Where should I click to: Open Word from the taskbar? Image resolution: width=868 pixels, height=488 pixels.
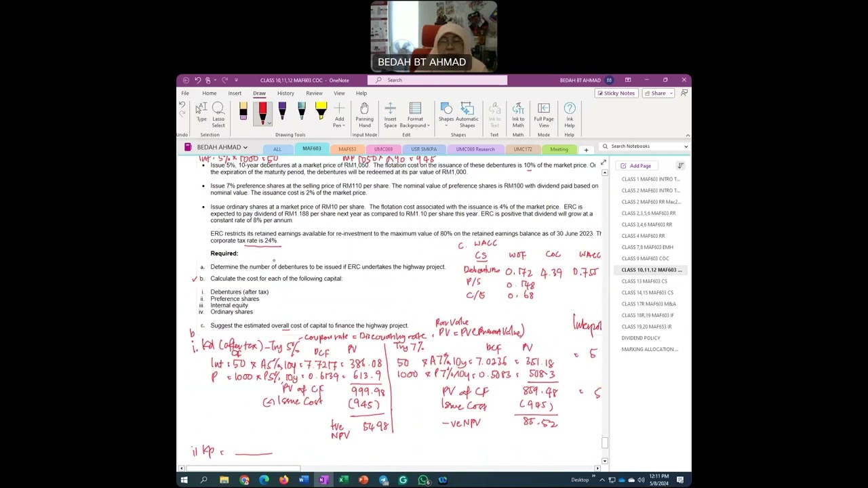(x=303, y=480)
